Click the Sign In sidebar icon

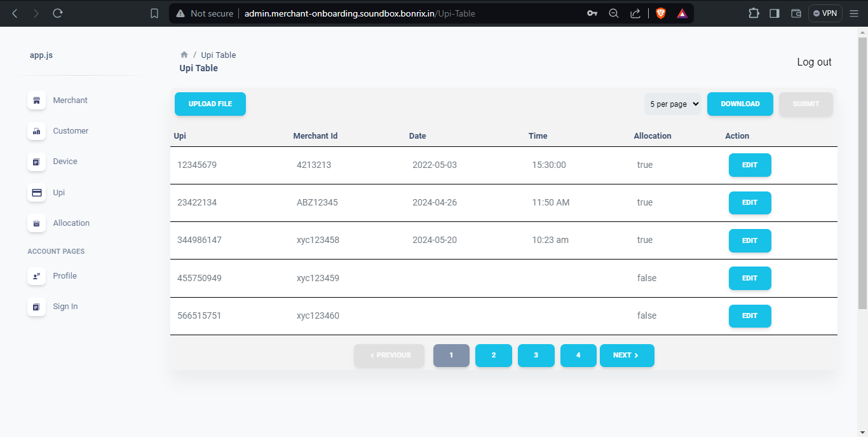tap(36, 307)
